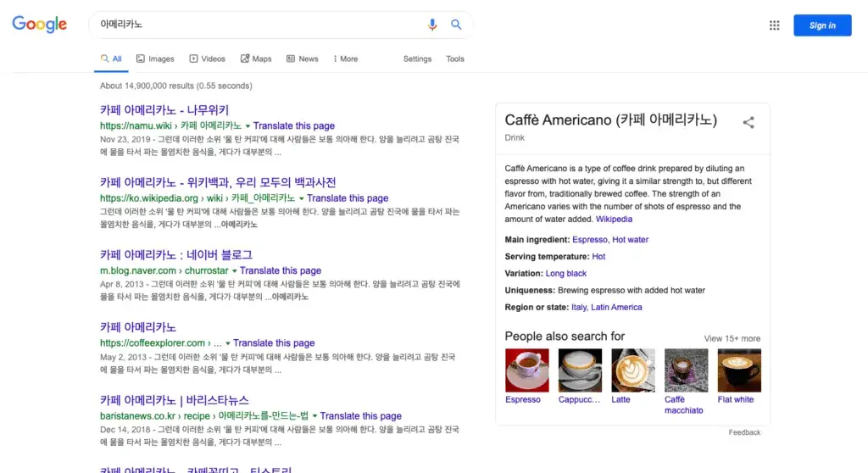This screenshot has height=473, width=868.
Task: Expand the dropdown arrow beside m.blog.naver.com URL
Action: 234,271
